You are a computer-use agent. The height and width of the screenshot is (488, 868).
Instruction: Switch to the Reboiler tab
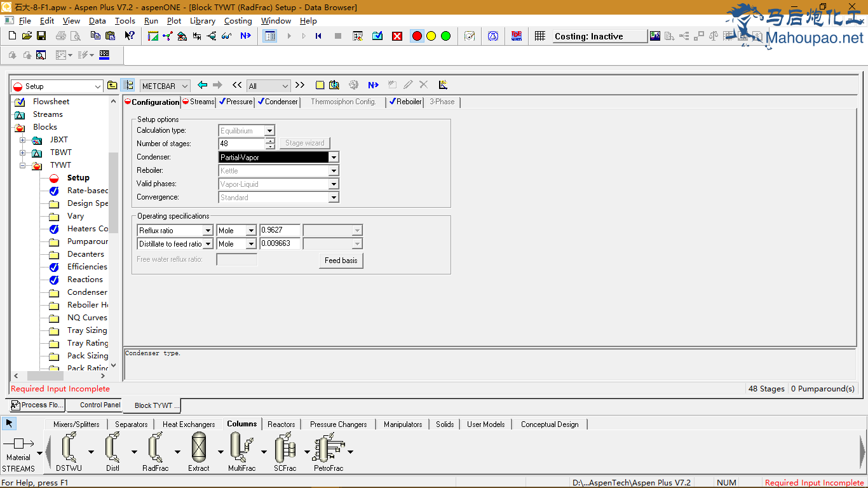(405, 102)
